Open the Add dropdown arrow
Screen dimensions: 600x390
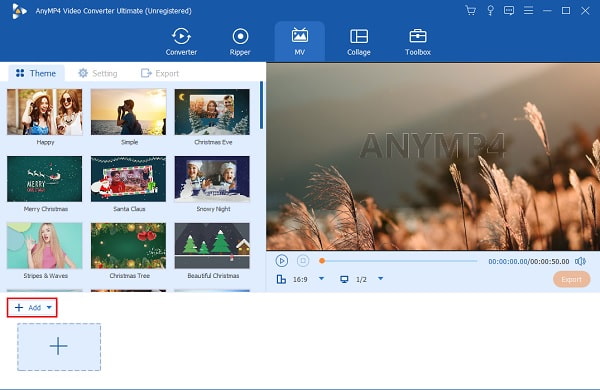49,307
